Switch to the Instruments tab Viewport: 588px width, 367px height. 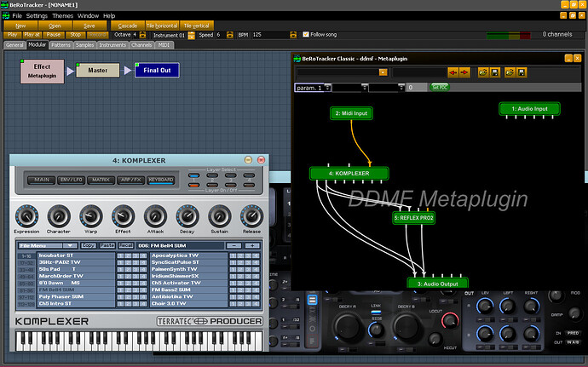click(112, 45)
